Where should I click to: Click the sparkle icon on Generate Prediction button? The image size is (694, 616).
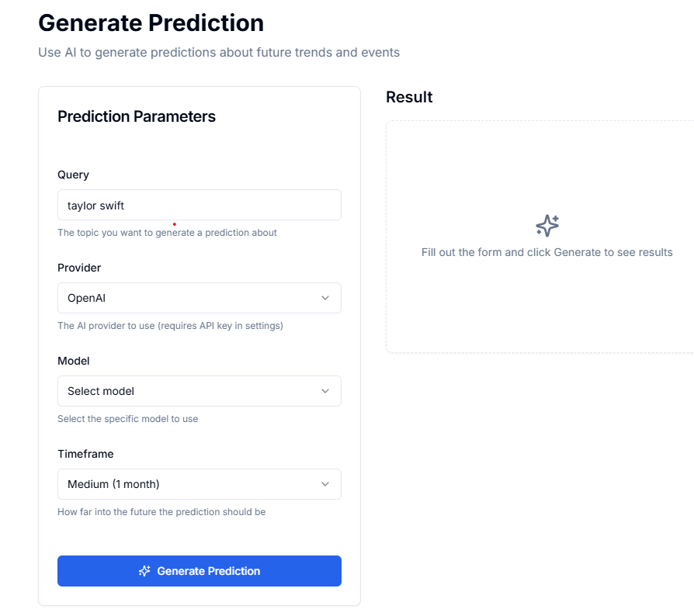[144, 570]
